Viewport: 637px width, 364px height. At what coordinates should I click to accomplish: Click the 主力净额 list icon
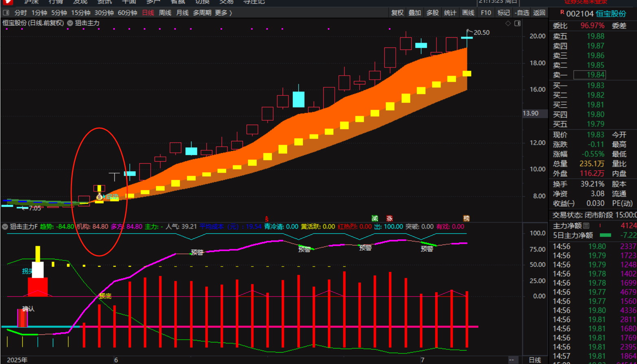(x=586, y=225)
